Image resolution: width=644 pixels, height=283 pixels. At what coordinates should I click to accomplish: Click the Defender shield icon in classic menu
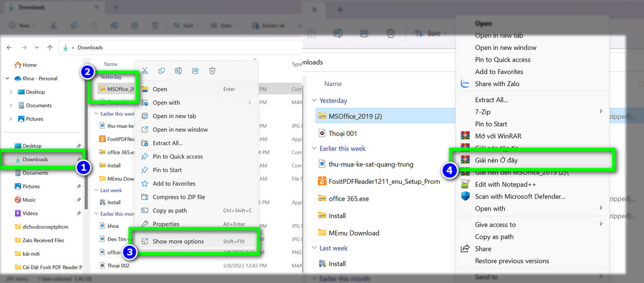click(x=465, y=197)
